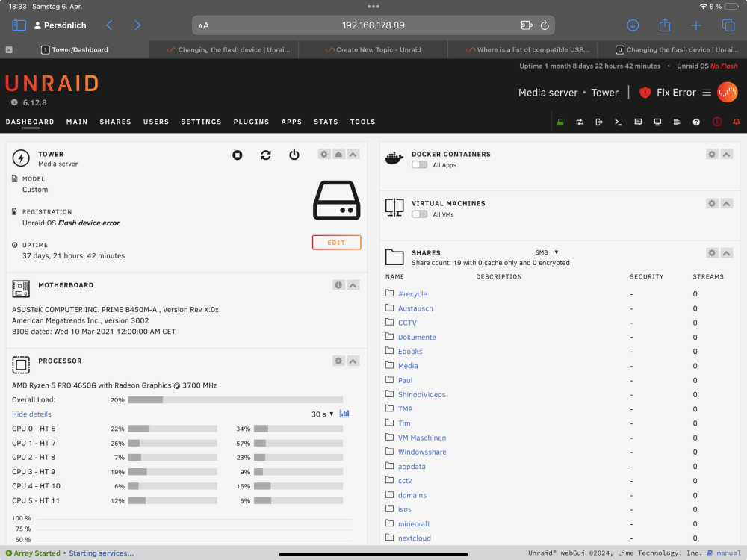
Task: Open the motherboard info icon
Action: tap(338, 285)
